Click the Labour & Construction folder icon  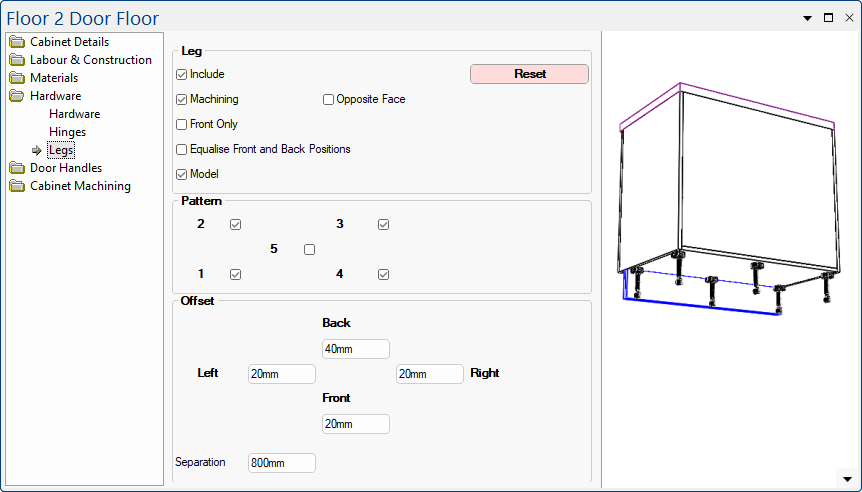click(x=17, y=60)
